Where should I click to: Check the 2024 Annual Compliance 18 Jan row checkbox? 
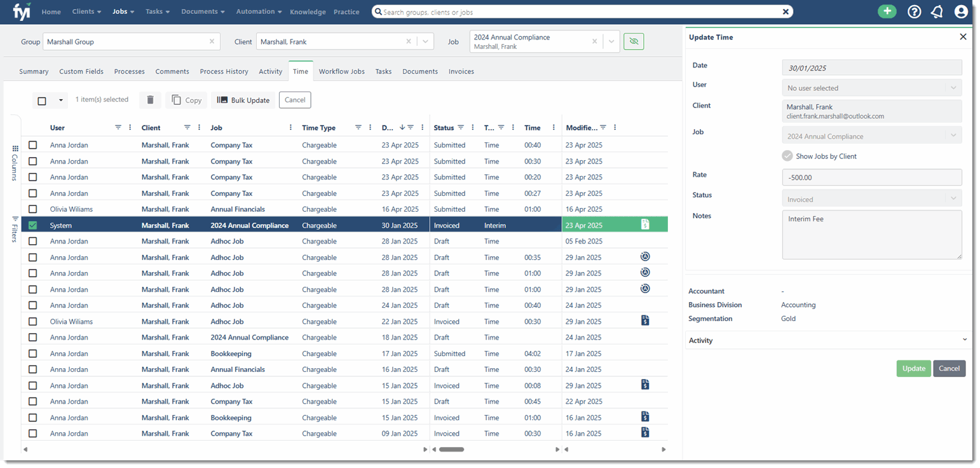33,338
